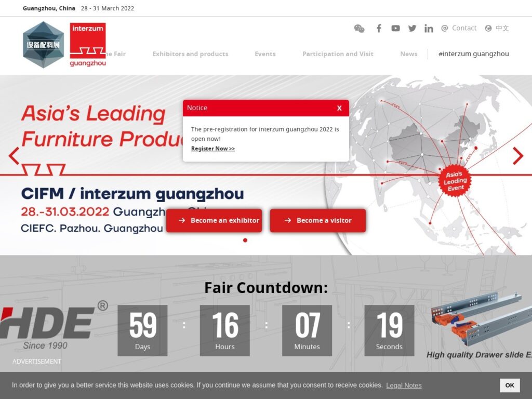Screen dimensions: 532x399
Task: Open the YouTube channel icon
Action: pos(395,28)
